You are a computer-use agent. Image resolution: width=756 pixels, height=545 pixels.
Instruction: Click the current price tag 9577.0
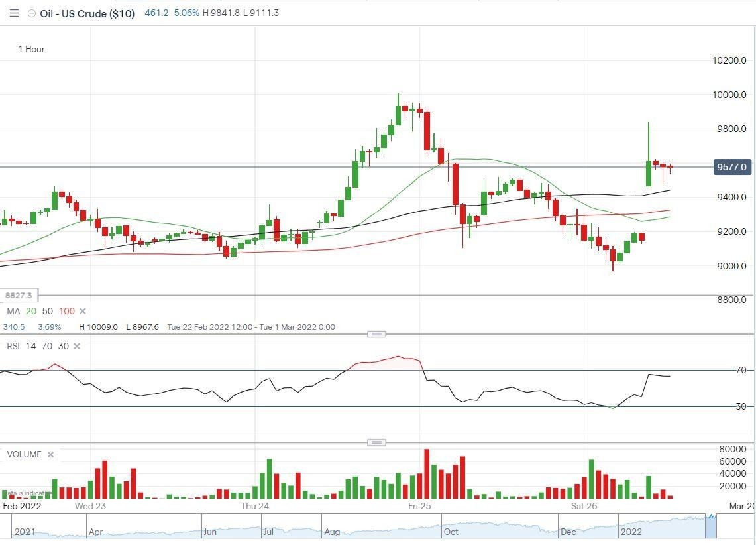coord(732,167)
